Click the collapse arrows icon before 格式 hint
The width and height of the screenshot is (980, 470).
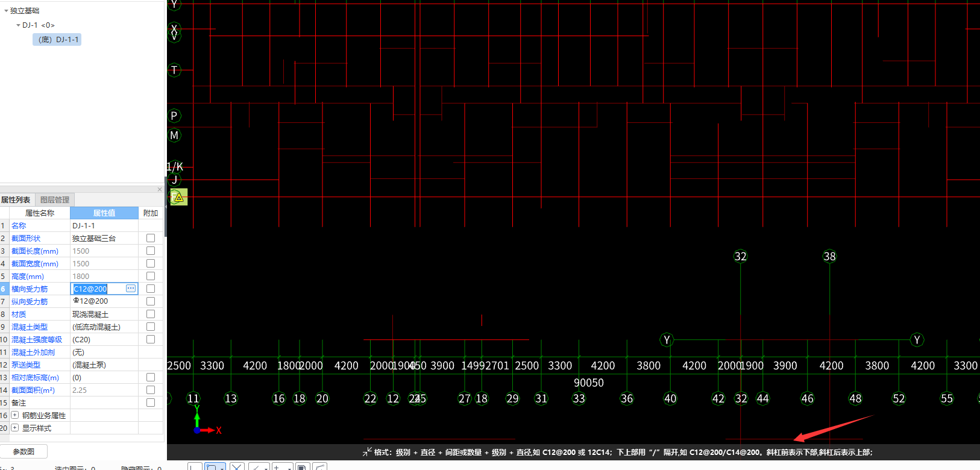click(367, 451)
